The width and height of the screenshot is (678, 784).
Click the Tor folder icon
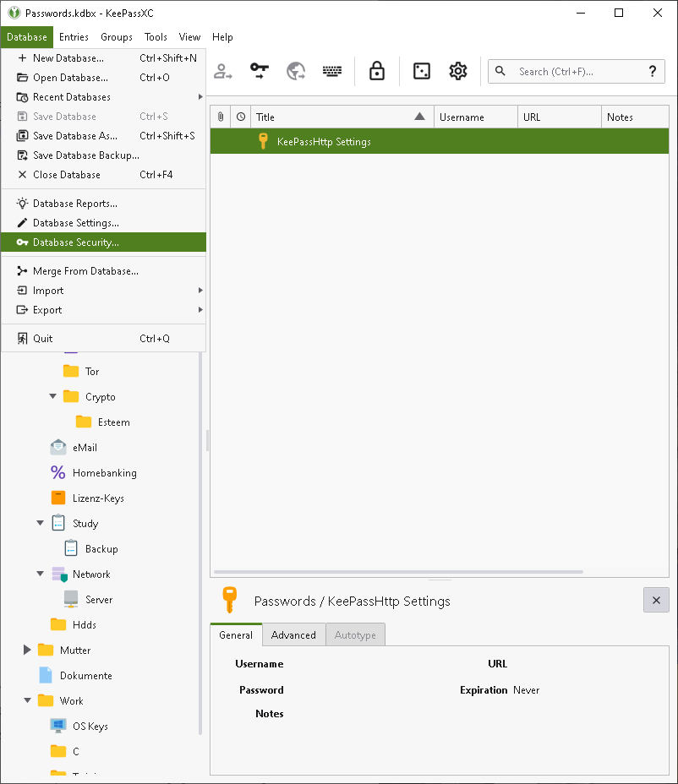[x=71, y=372]
